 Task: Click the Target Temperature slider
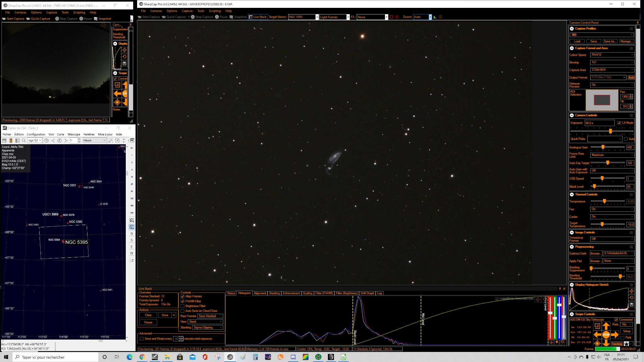tap(608, 224)
